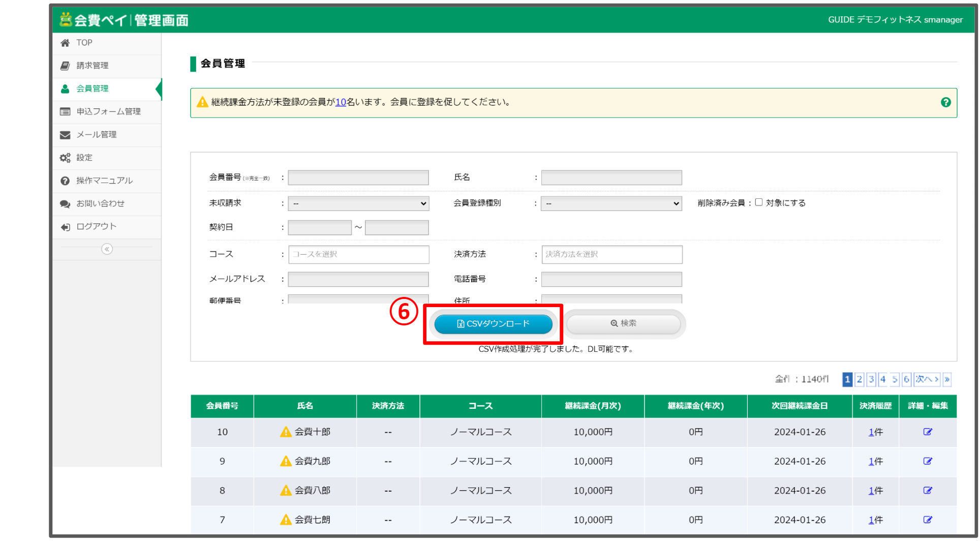Expand the 未収請求 dropdown
980x541 pixels.
(x=358, y=203)
